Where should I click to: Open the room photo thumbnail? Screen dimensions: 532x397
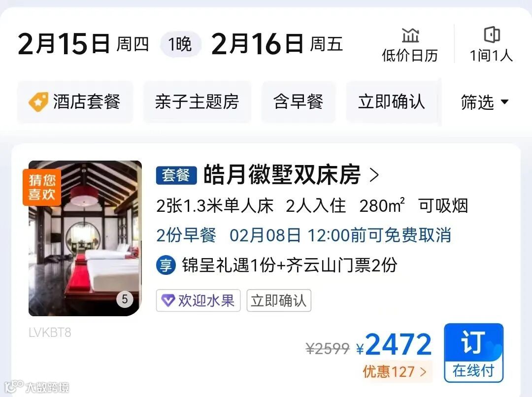85,238
